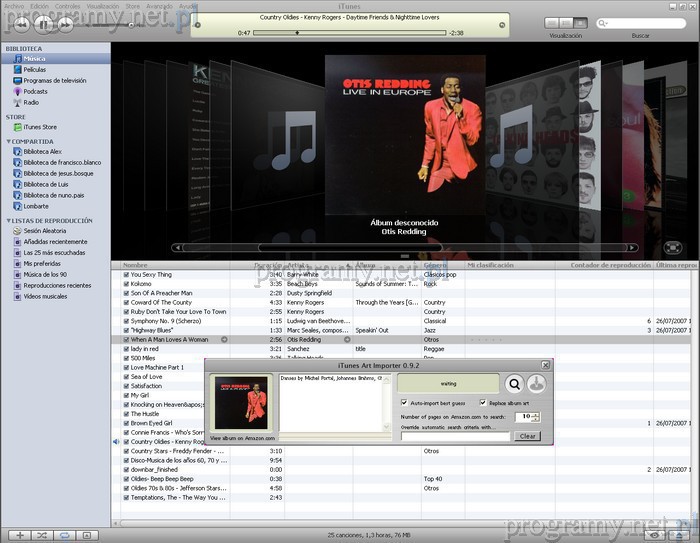Uncheck Replace album art option
The width and height of the screenshot is (700, 543).
tap(484, 402)
